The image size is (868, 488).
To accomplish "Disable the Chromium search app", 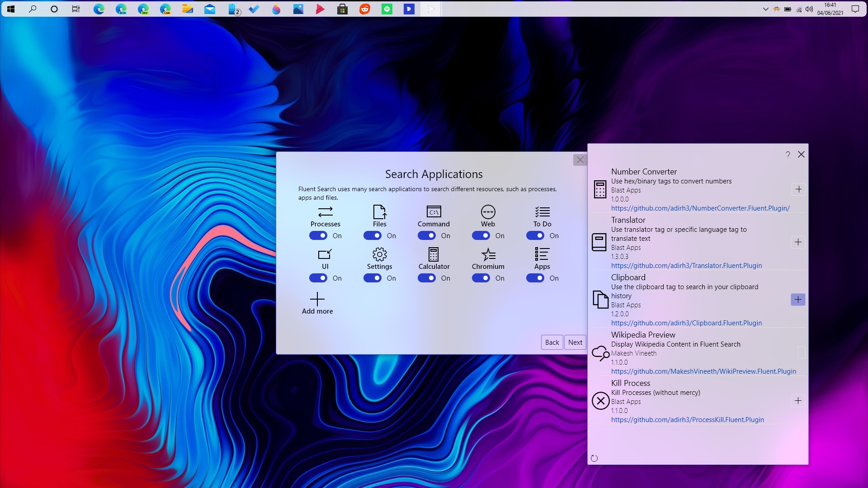I will point(481,278).
